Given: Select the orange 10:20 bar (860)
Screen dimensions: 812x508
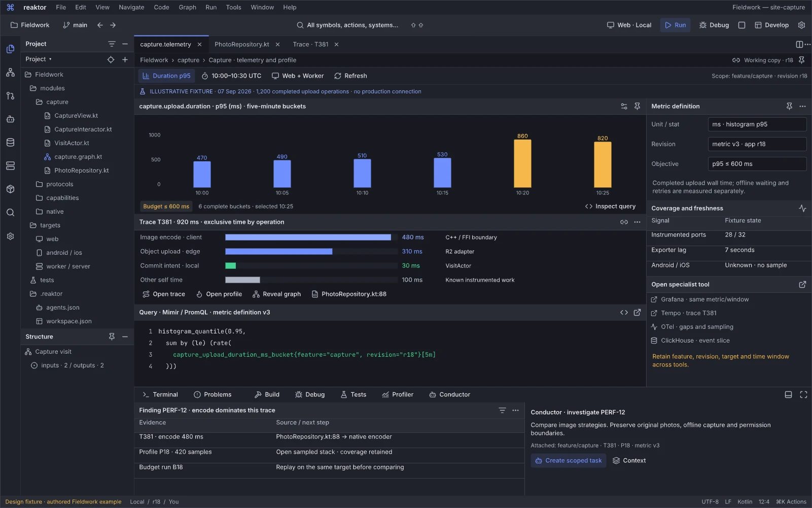Looking at the screenshot, I should click(522, 163).
